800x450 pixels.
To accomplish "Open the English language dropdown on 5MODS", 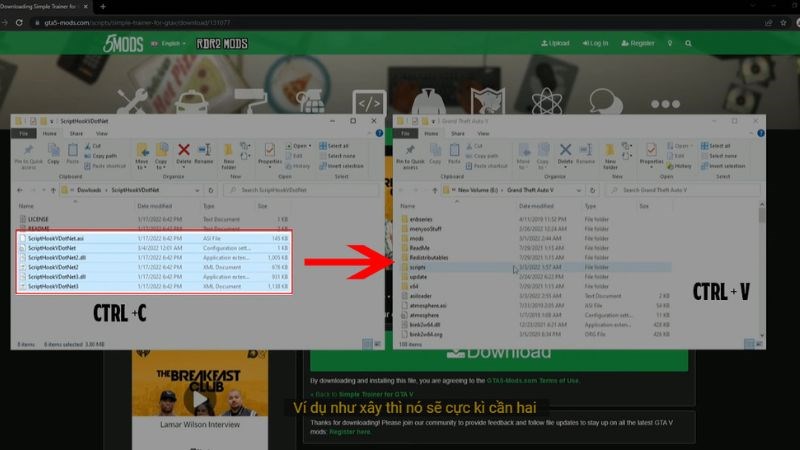I will tap(169, 43).
